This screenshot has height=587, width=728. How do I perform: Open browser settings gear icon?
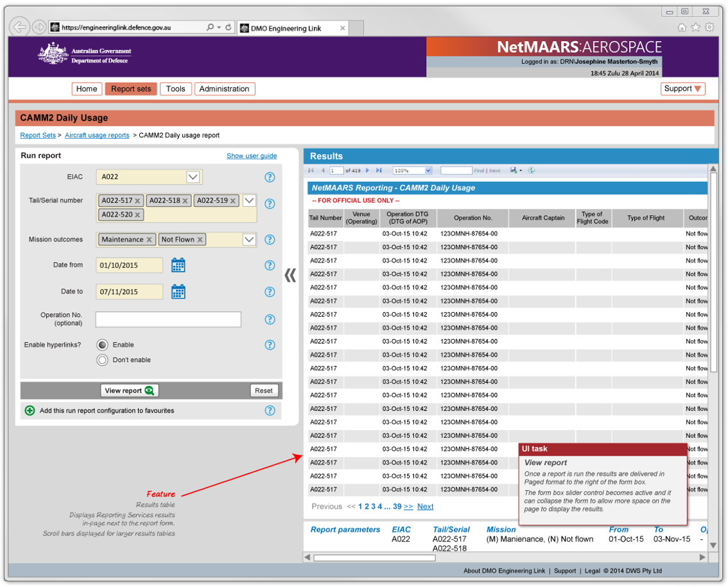pyautogui.click(x=709, y=28)
